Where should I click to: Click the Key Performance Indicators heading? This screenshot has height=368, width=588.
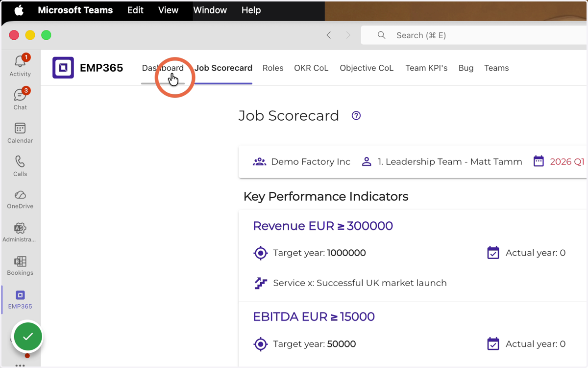point(326,196)
